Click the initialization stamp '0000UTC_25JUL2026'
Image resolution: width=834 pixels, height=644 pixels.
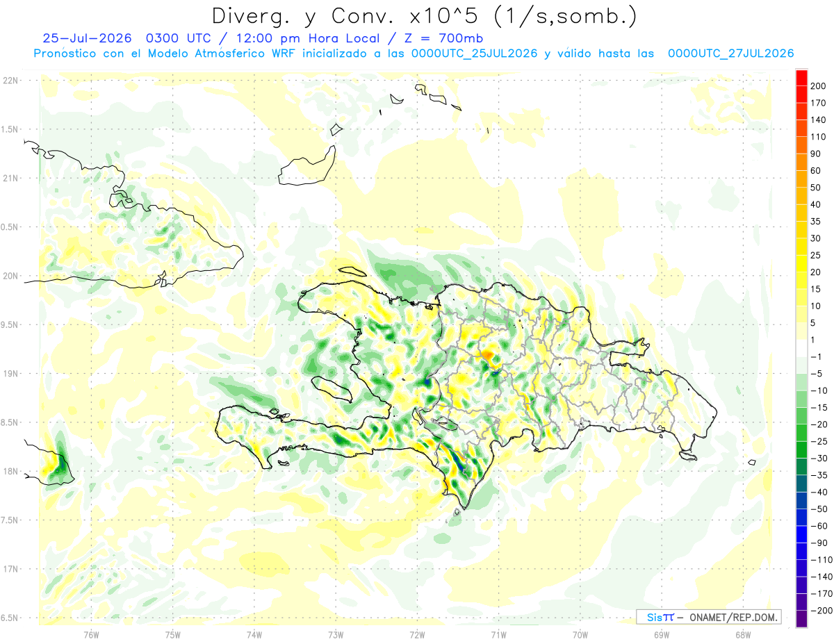point(475,53)
